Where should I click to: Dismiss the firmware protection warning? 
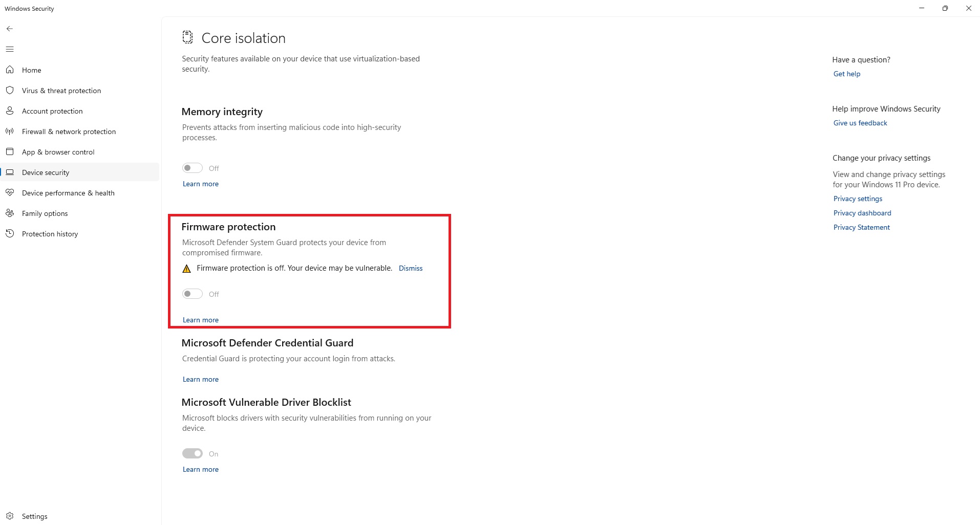(411, 268)
